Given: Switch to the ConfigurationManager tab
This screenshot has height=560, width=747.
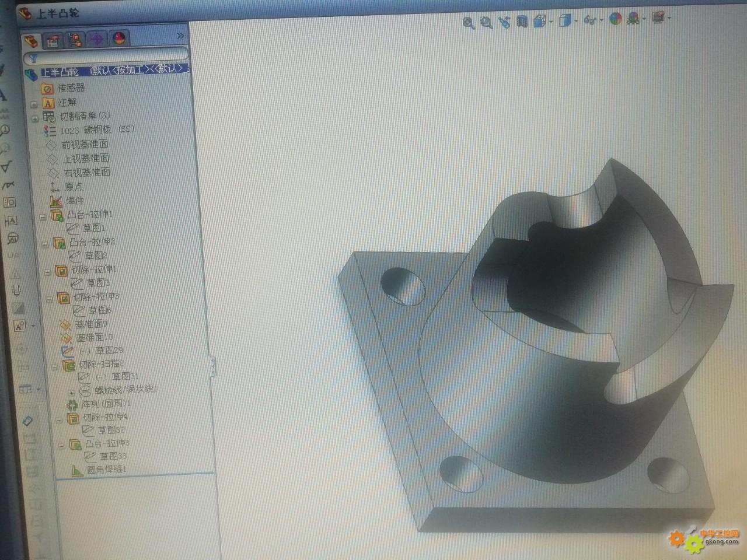Looking at the screenshot, I should pyautogui.click(x=75, y=40).
